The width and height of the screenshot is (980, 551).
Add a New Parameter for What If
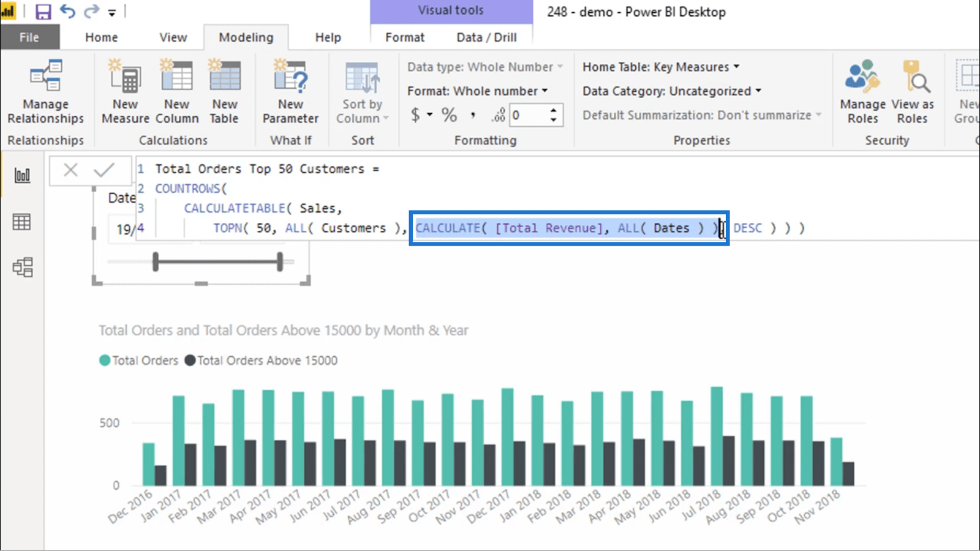[x=290, y=92]
